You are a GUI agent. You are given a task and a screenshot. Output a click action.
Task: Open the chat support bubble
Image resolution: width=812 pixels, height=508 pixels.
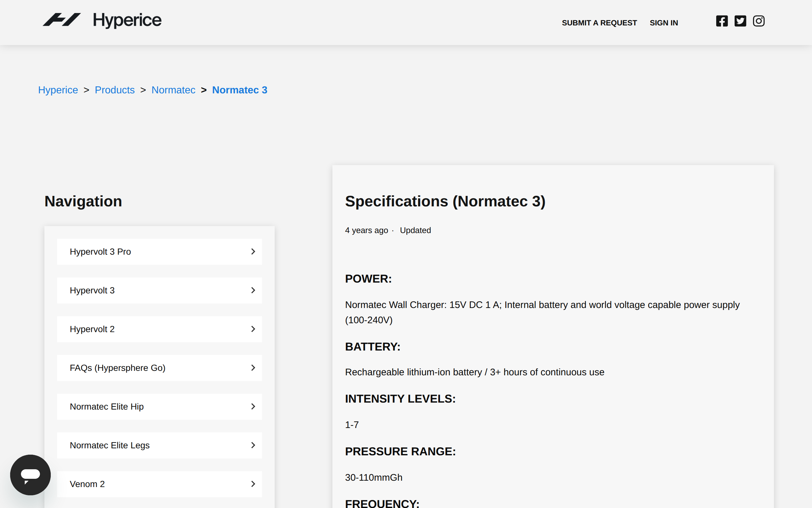pos(30,475)
